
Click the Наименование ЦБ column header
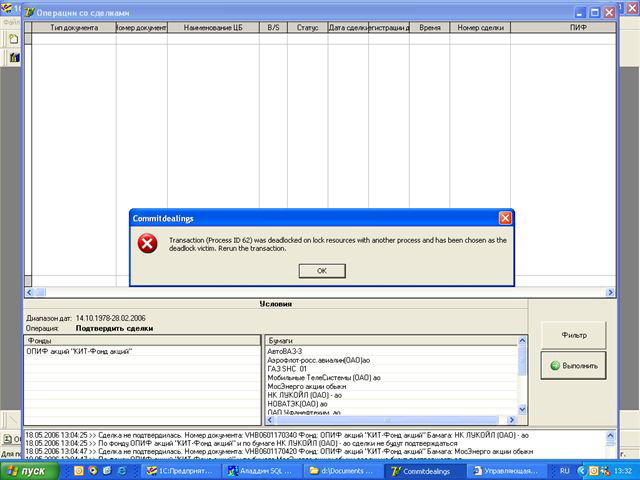coord(213,28)
